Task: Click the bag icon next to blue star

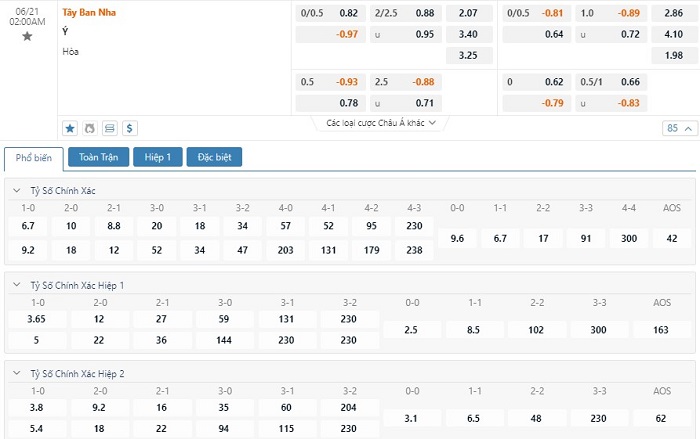Action: [x=90, y=128]
